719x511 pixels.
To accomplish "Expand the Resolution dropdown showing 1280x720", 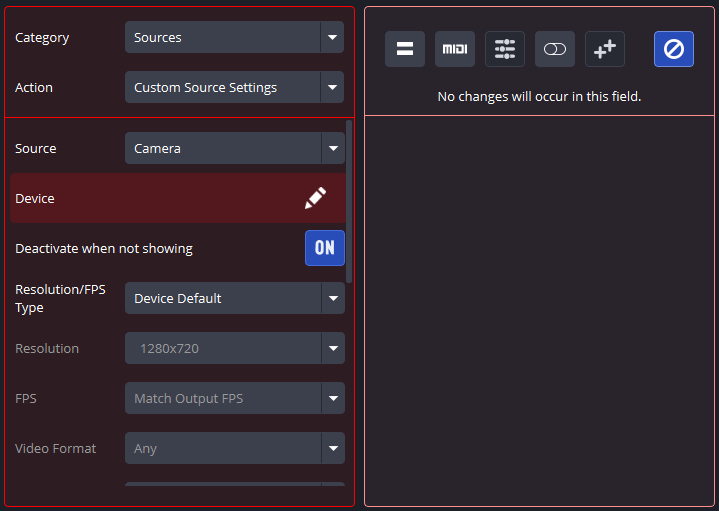I will tap(234, 348).
